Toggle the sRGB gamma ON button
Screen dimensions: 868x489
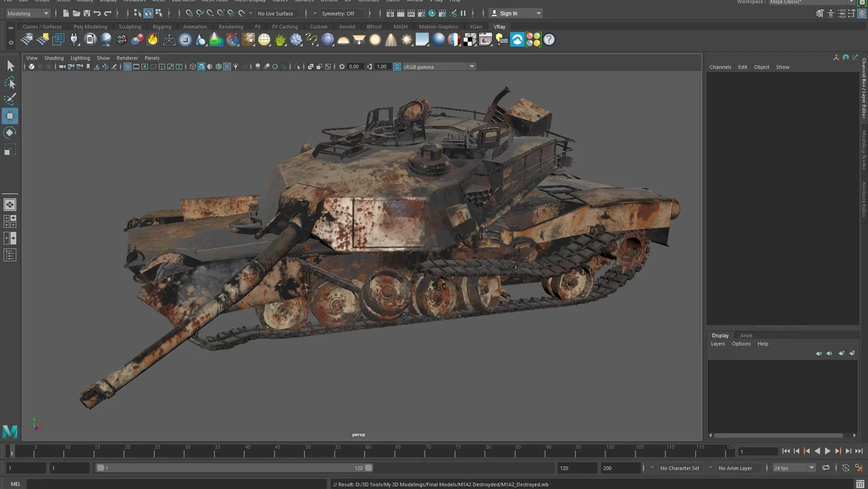point(397,67)
